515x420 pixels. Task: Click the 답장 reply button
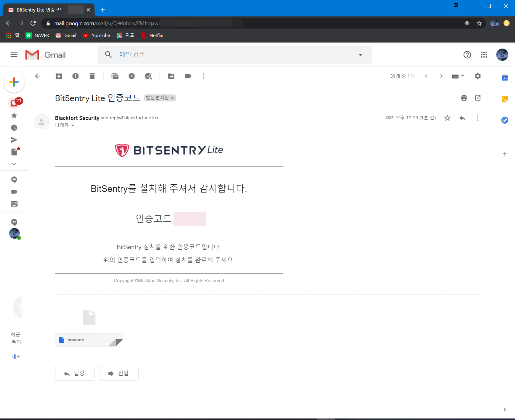[75, 374]
